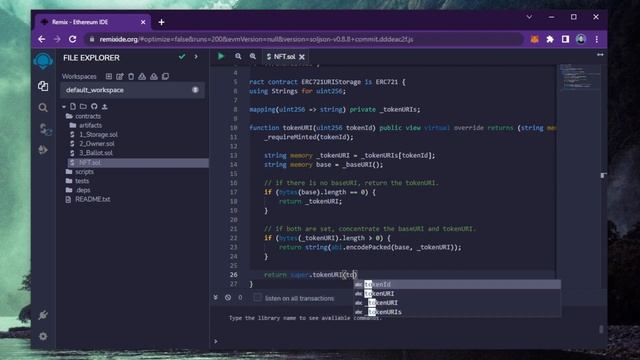Open browser tab search chevron
640x360 pixels.
529,17
